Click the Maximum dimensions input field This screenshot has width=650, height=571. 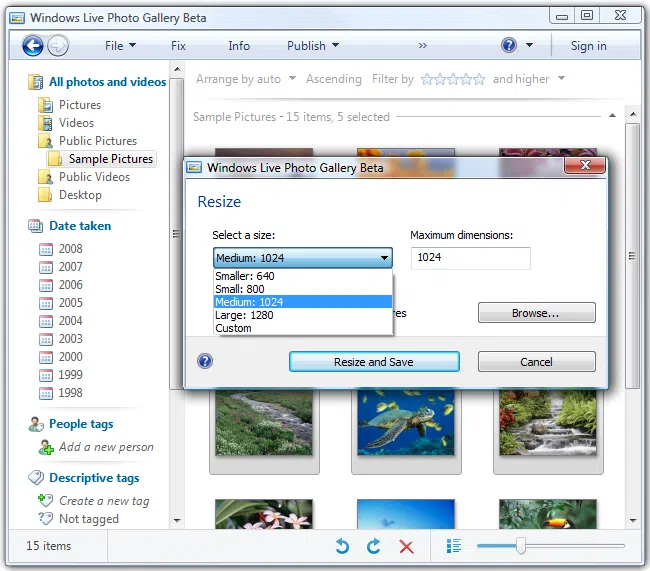[470, 258]
